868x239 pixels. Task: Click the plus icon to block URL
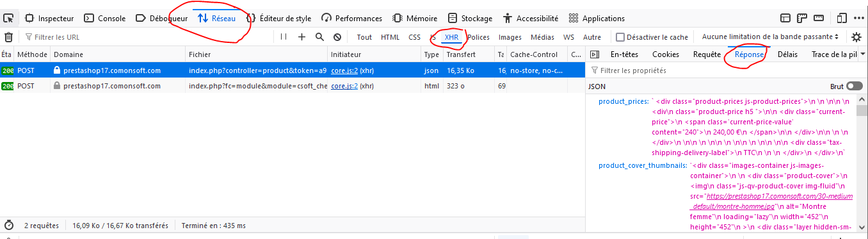(x=301, y=37)
